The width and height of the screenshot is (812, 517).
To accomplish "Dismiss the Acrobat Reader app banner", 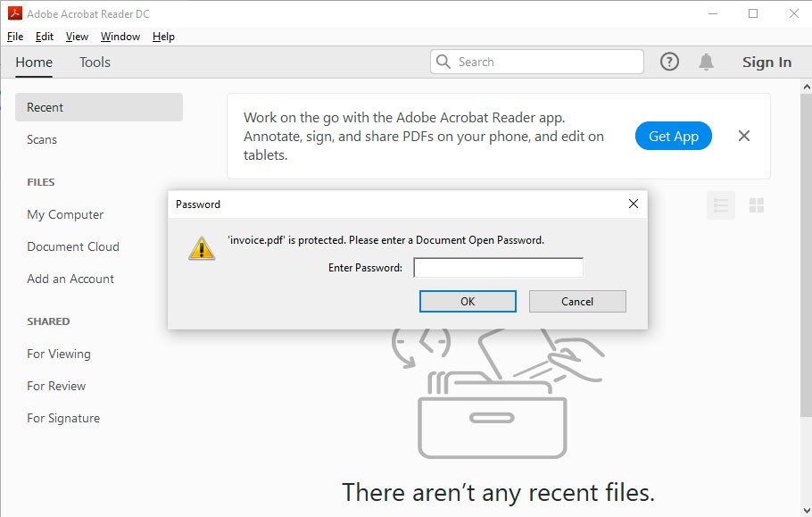I will (743, 136).
